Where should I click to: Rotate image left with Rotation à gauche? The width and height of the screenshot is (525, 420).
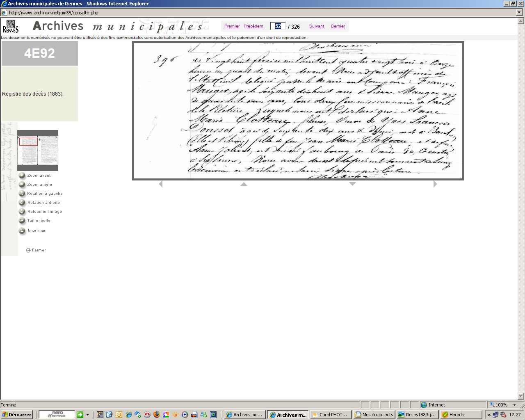coord(22,194)
